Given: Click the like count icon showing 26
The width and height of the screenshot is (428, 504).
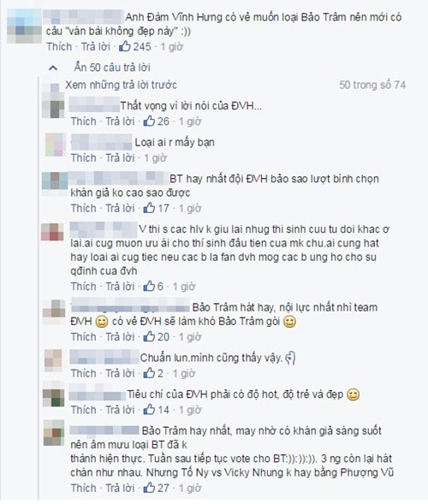Looking at the screenshot, I should coord(149,122).
